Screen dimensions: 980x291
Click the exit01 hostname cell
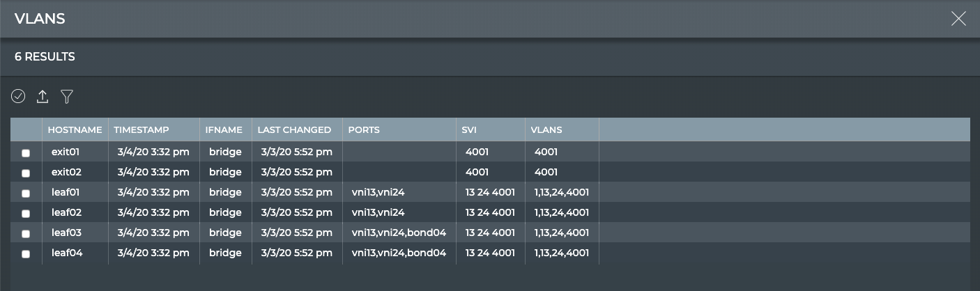(x=66, y=152)
